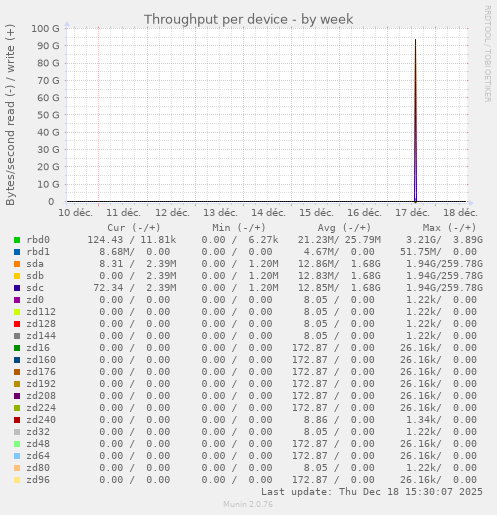The height and width of the screenshot is (515, 497).
Task: Click the rbd0 average write value '25.79M'
Action: tap(363, 240)
